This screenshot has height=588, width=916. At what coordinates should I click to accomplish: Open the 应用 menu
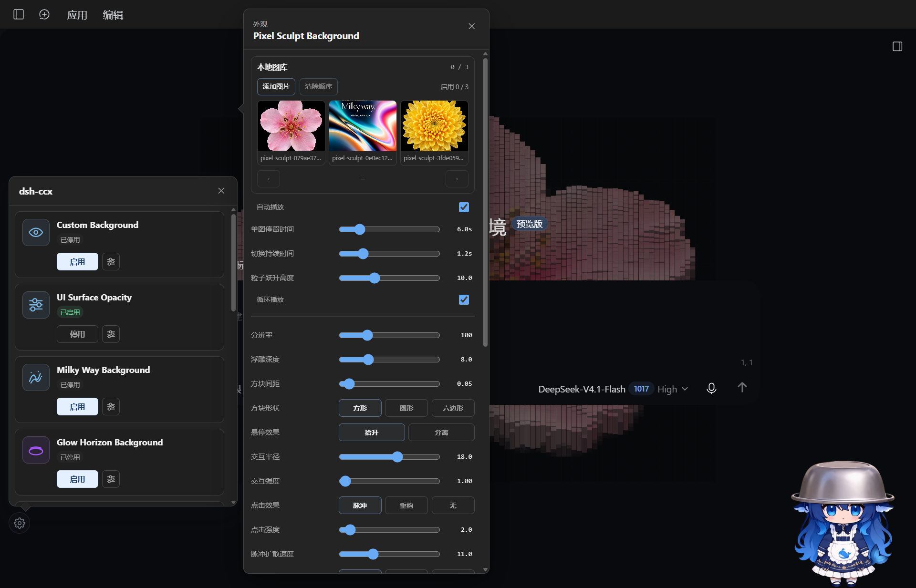pos(77,15)
